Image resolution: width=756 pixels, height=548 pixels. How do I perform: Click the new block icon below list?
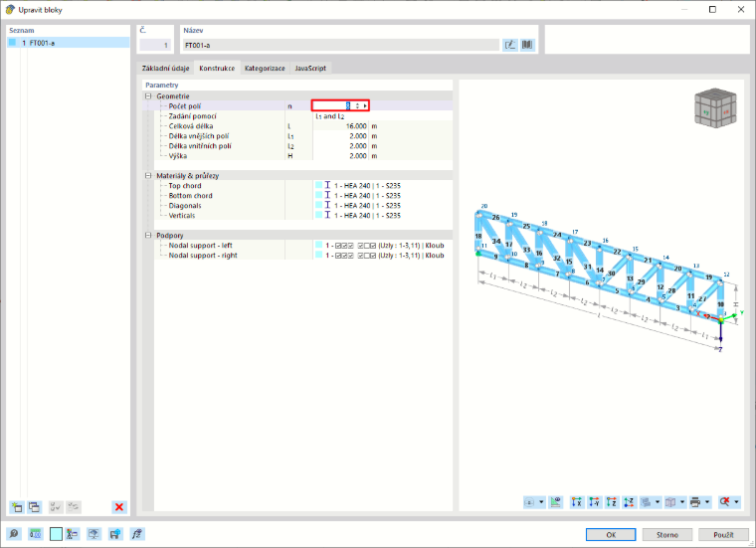(17, 507)
